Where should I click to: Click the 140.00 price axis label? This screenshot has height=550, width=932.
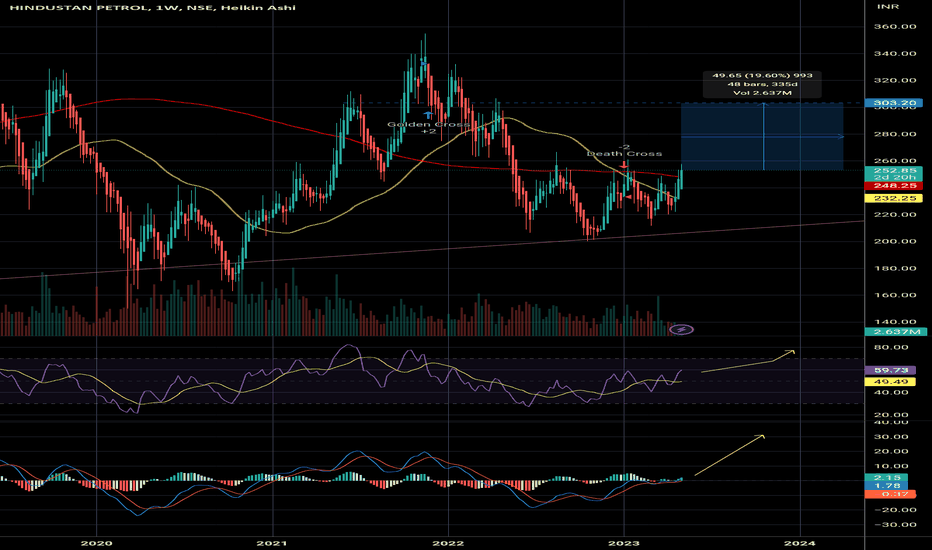coord(895,322)
